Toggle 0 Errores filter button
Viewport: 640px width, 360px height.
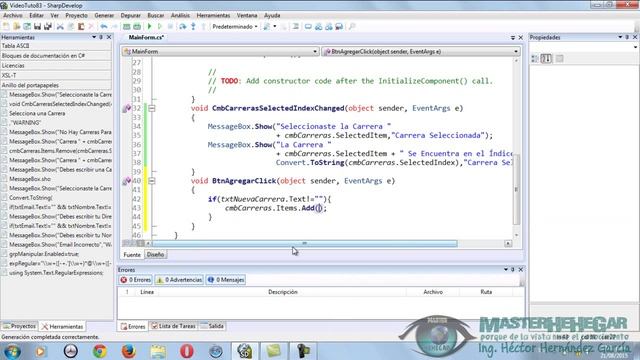tap(136, 280)
